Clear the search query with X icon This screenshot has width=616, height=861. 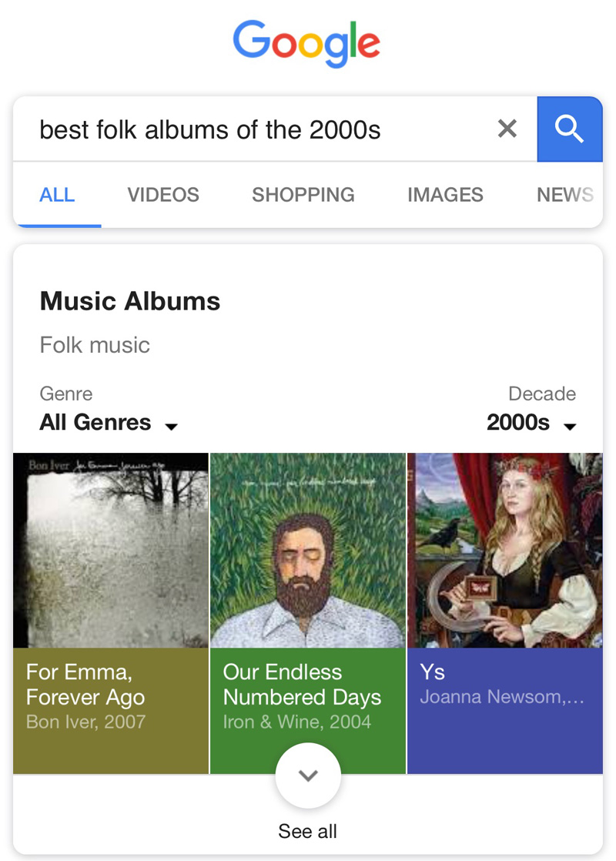pyautogui.click(x=507, y=129)
